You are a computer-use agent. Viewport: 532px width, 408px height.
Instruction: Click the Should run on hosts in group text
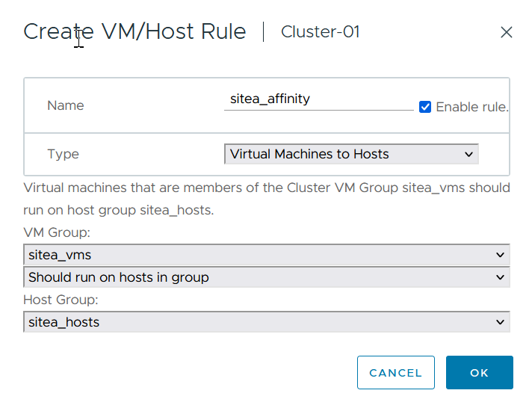[x=119, y=277]
